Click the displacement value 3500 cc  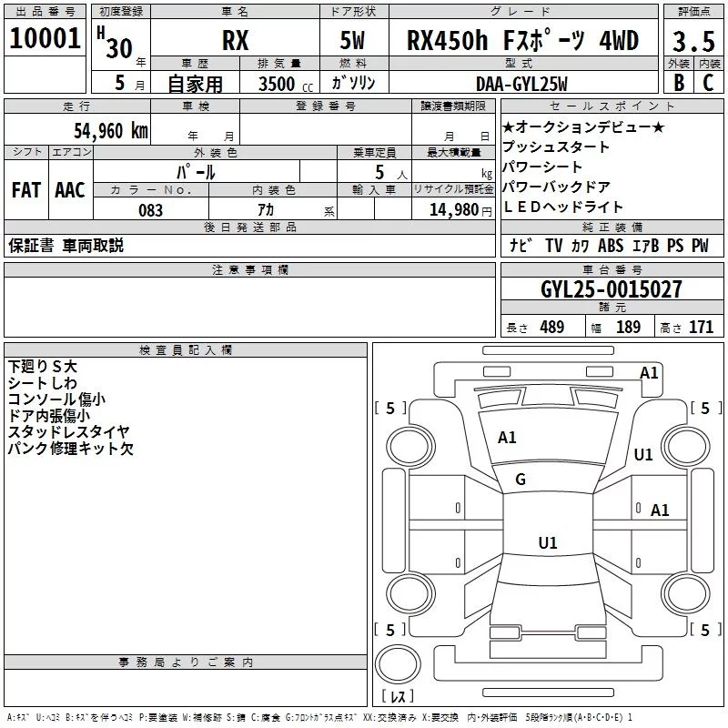click(286, 84)
